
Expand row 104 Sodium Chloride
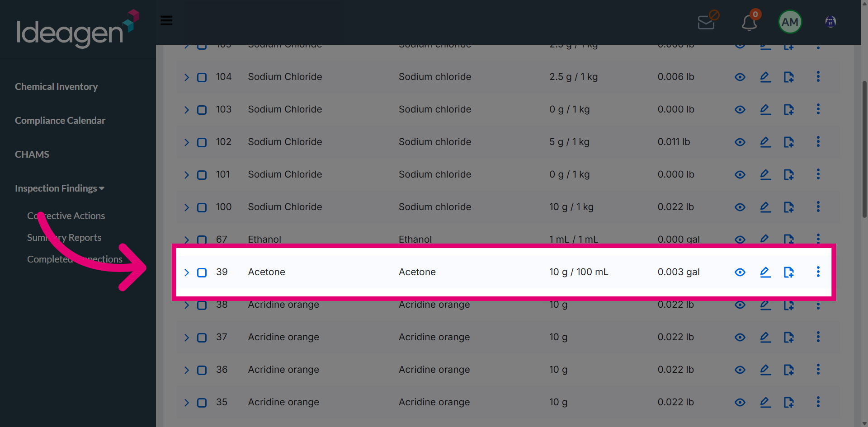click(x=186, y=77)
